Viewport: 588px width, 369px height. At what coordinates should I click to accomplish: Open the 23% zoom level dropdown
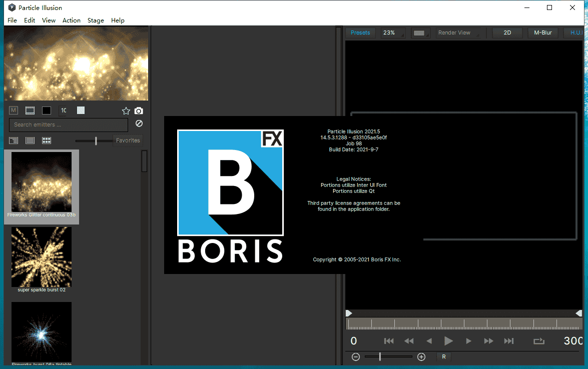click(393, 32)
